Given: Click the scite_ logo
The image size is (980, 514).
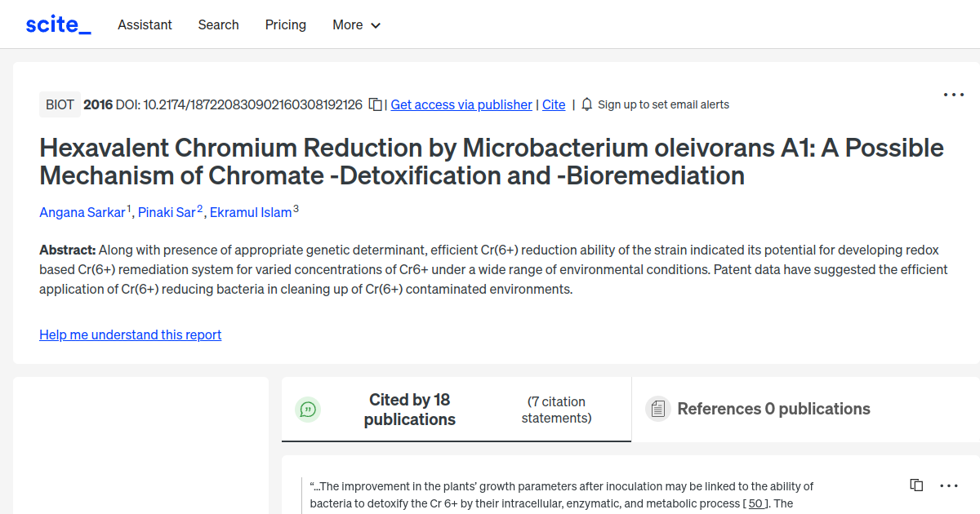Looking at the screenshot, I should pos(57,24).
